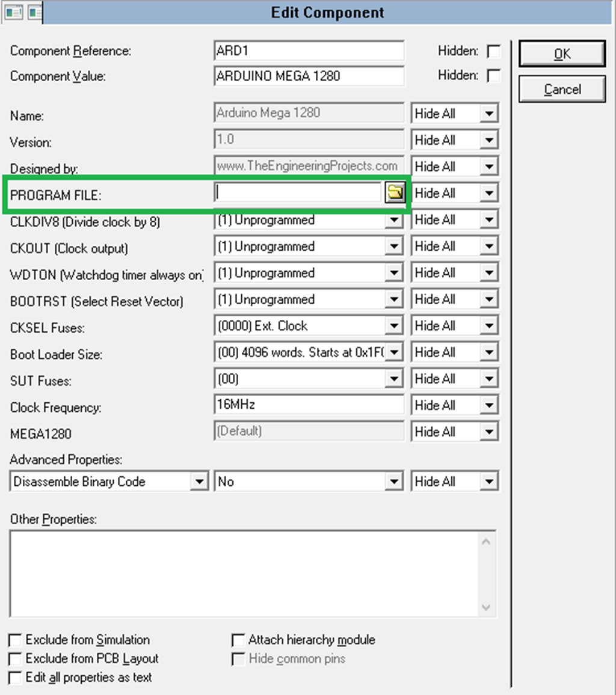Toggle Hidden checkbox for Component Reference

click(x=493, y=51)
